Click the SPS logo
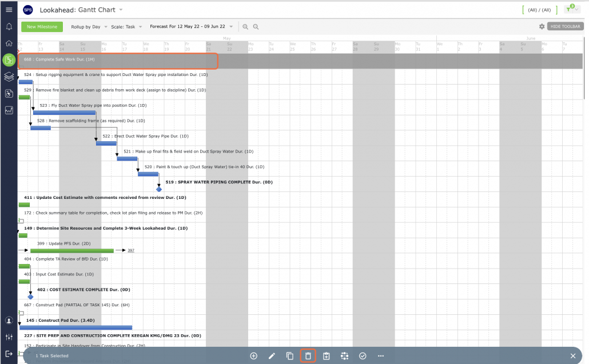Image resolution: width=589 pixels, height=364 pixels. pyautogui.click(x=28, y=10)
